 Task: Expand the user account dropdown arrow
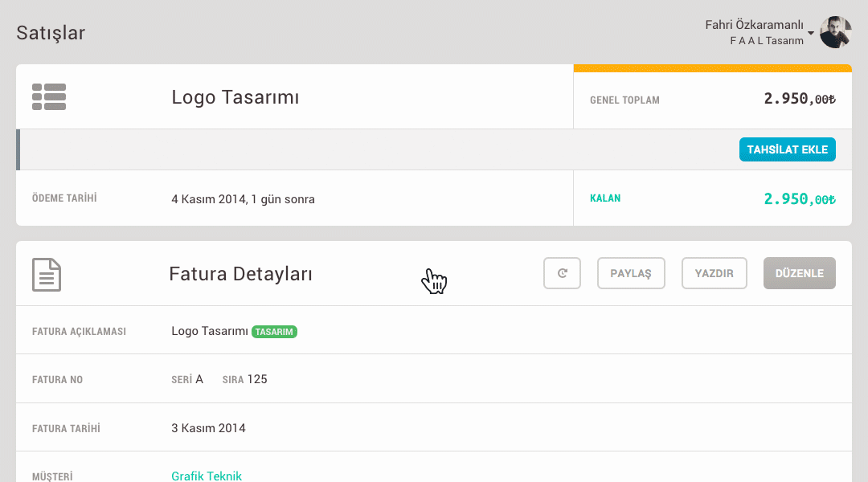811,33
